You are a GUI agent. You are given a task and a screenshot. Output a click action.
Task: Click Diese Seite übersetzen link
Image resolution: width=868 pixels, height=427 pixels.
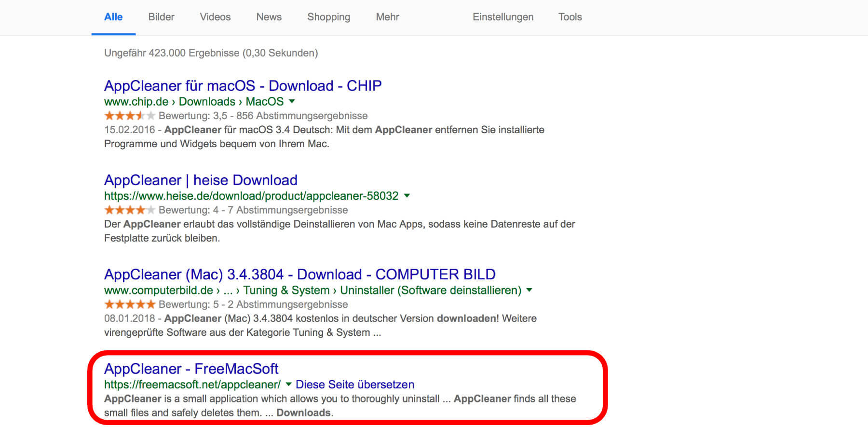[354, 385]
